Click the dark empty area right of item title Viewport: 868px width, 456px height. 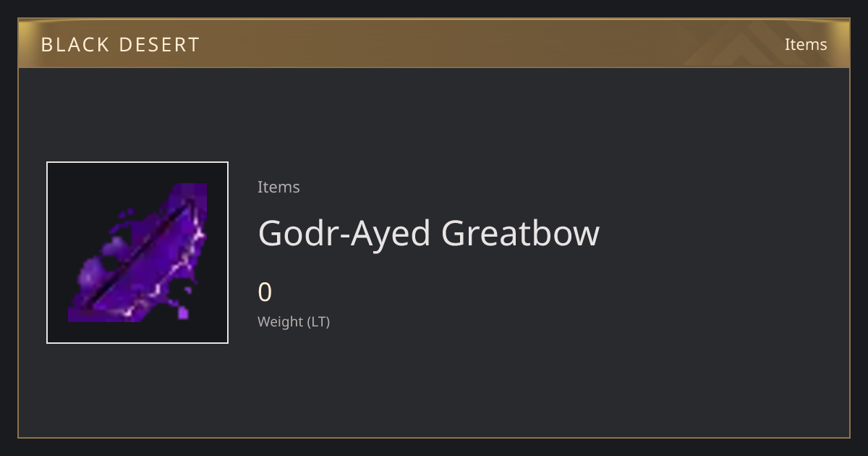click(723, 233)
